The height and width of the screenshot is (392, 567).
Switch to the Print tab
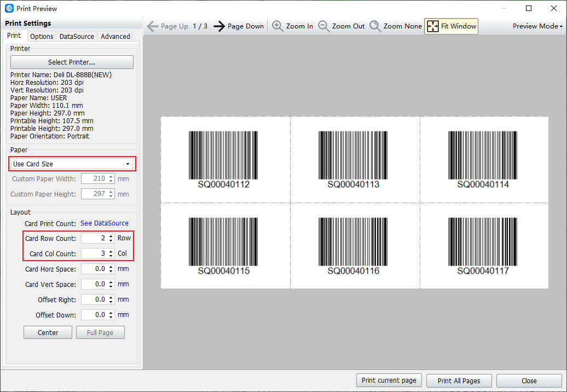14,36
